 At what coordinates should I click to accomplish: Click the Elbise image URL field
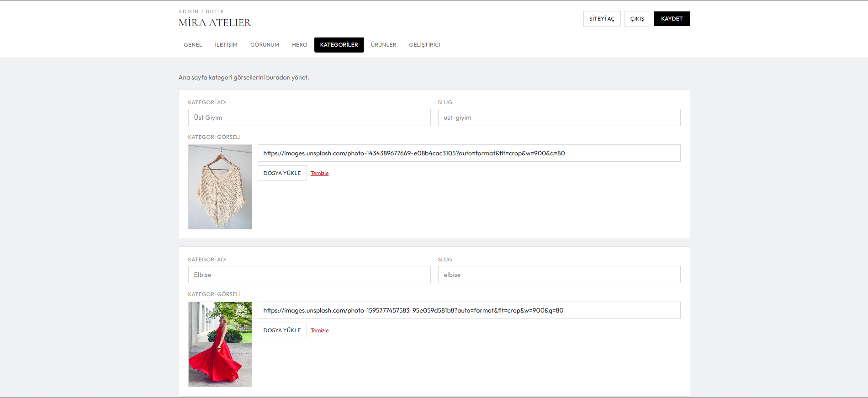(x=469, y=310)
